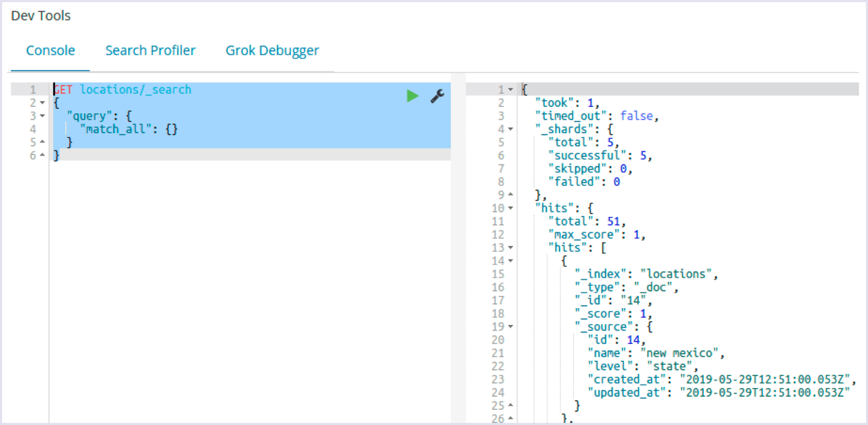Fold the _source object at line 19

click(510, 327)
